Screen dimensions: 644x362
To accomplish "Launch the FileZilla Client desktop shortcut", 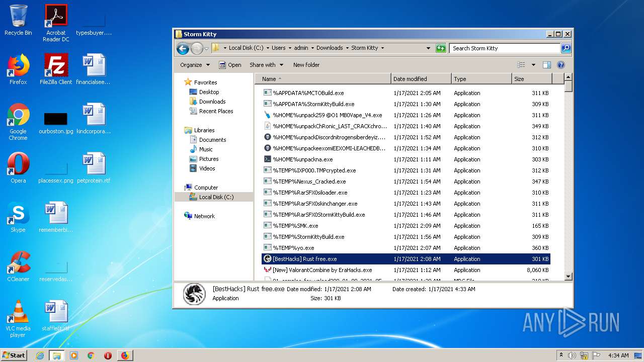I will click(x=56, y=69).
